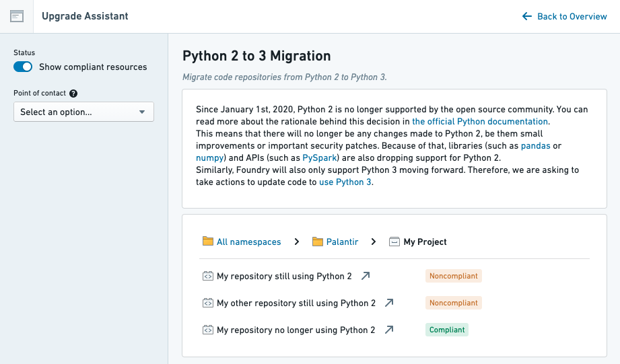
Task: Select 'My repository no longer using Python 2' row
Action: tap(296, 330)
